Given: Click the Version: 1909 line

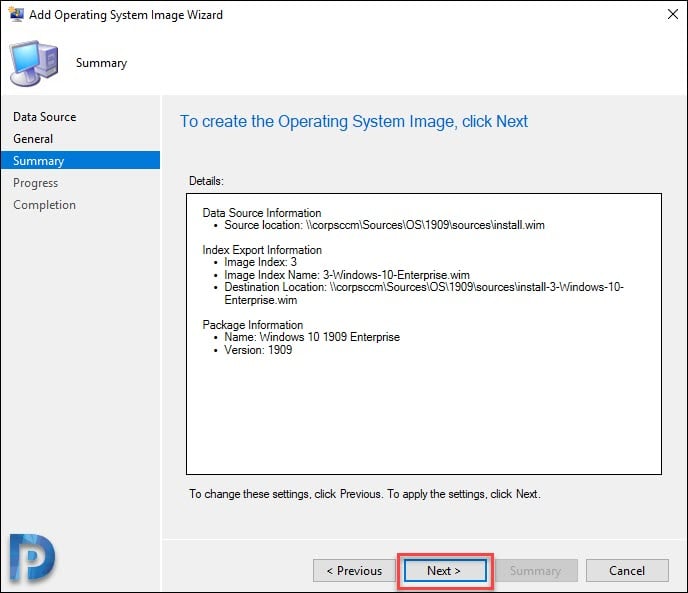Looking at the screenshot, I should 258,350.
